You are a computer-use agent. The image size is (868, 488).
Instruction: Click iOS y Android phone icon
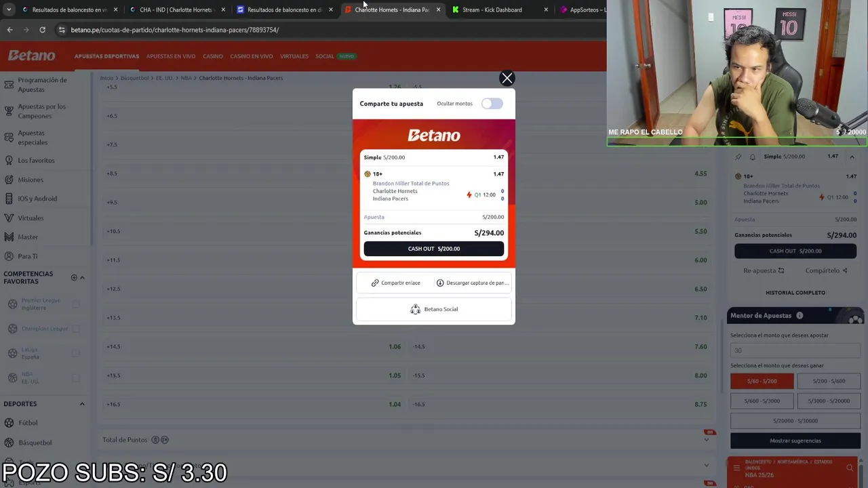(x=9, y=199)
